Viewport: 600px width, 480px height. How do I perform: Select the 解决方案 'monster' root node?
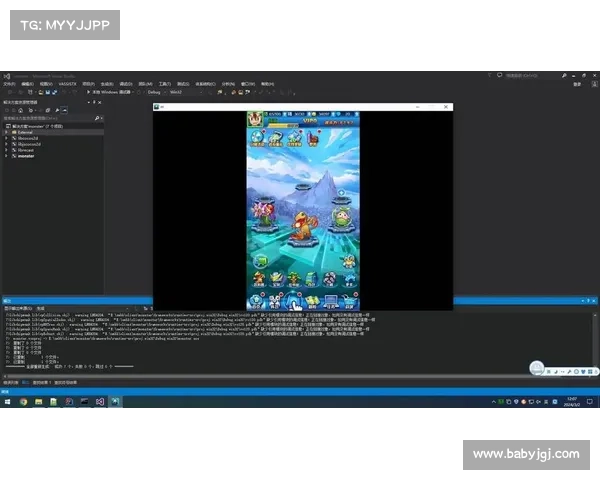(x=37, y=126)
